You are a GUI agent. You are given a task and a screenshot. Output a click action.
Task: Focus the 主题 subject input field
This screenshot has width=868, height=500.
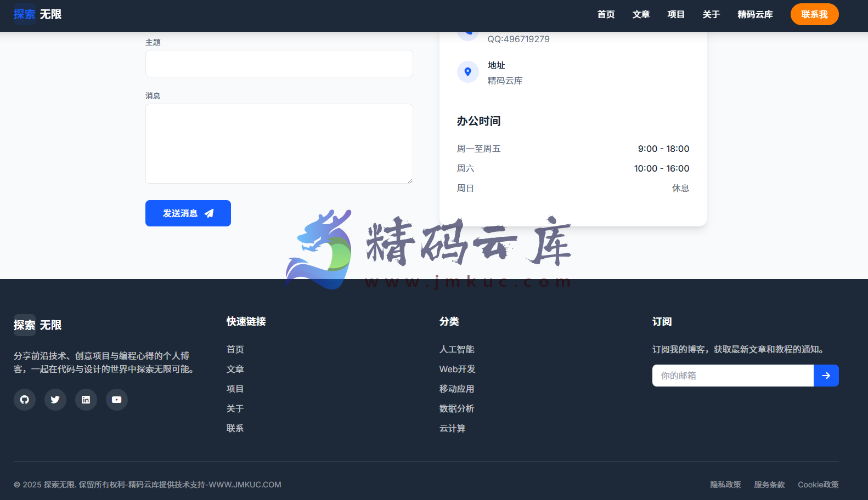coord(279,64)
